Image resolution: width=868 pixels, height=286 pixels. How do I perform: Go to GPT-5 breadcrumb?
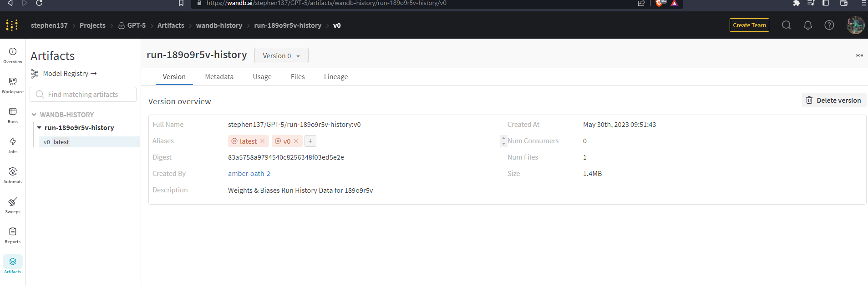pyautogui.click(x=132, y=25)
